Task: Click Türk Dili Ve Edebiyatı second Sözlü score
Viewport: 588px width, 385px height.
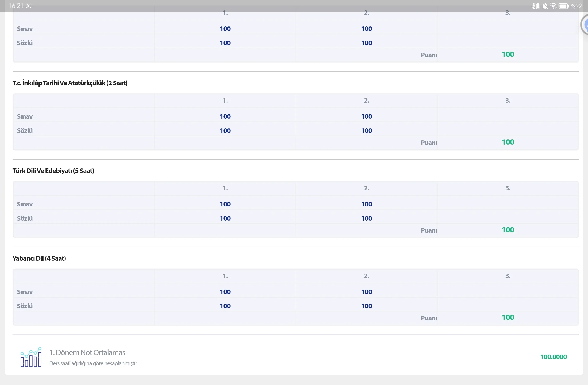Action: point(366,218)
